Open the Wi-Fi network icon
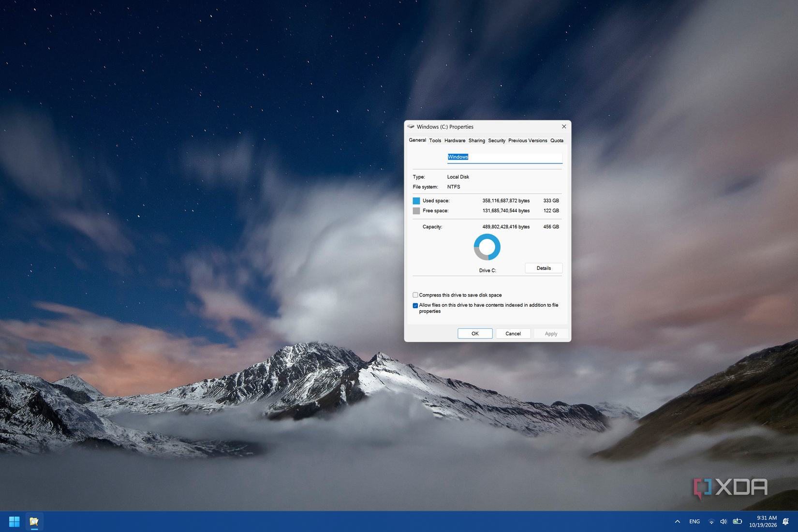798x532 pixels. 711,521
